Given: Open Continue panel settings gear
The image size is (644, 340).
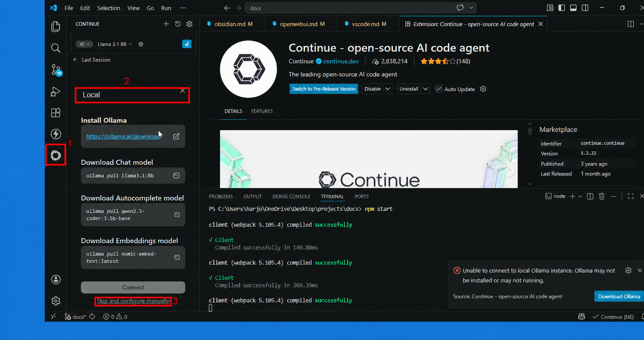Looking at the screenshot, I should click(190, 24).
